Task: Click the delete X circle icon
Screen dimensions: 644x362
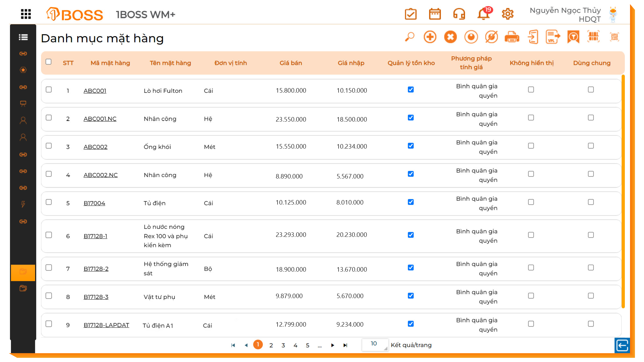Action: tap(450, 37)
